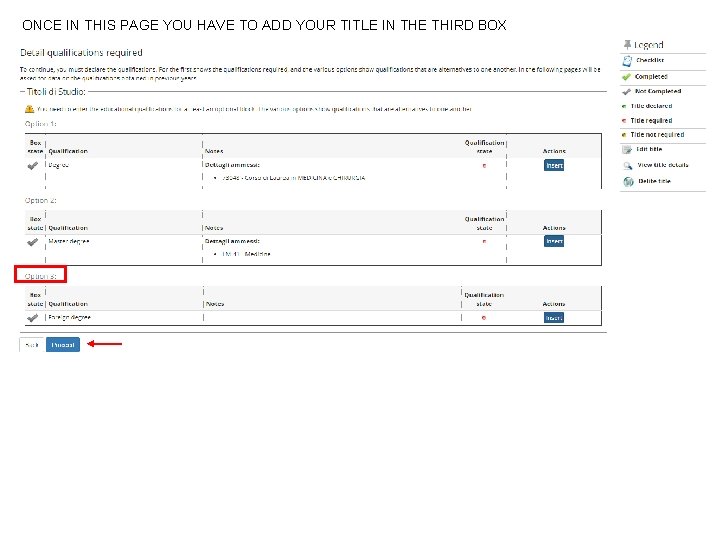Click Insert for the Master degree row
The image size is (720, 540).
tap(554, 241)
